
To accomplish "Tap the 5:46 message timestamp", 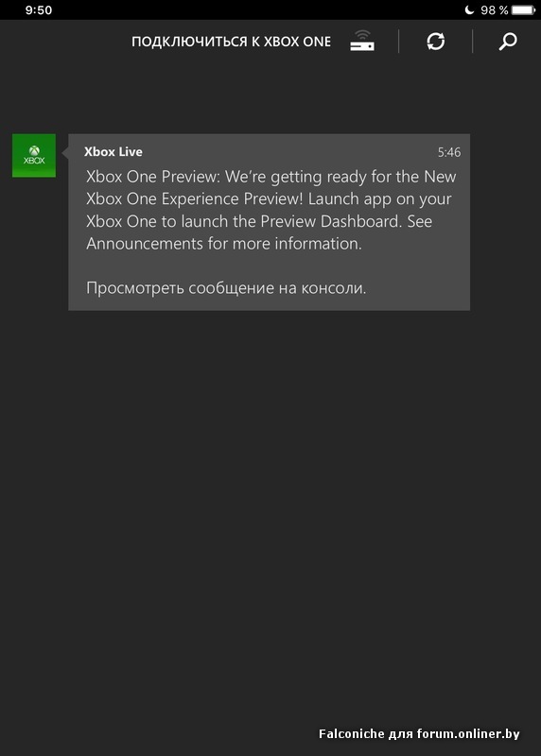I will tap(449, 152).
